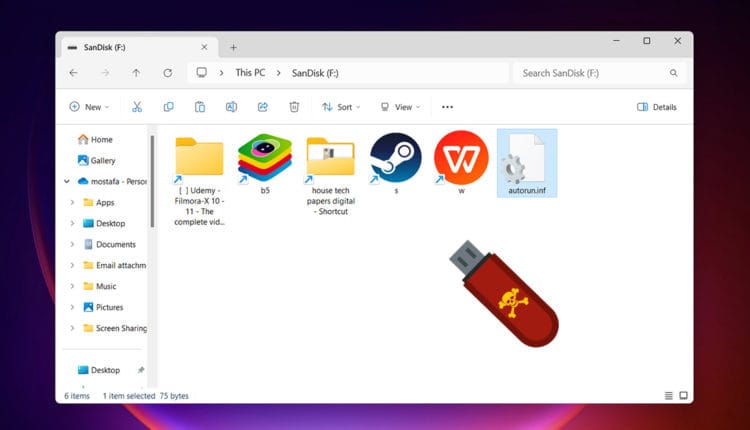The width and height of the screenshot is (750, 430).
Task: Select the Steam shortcut named s
Action: tap(396, 164)
